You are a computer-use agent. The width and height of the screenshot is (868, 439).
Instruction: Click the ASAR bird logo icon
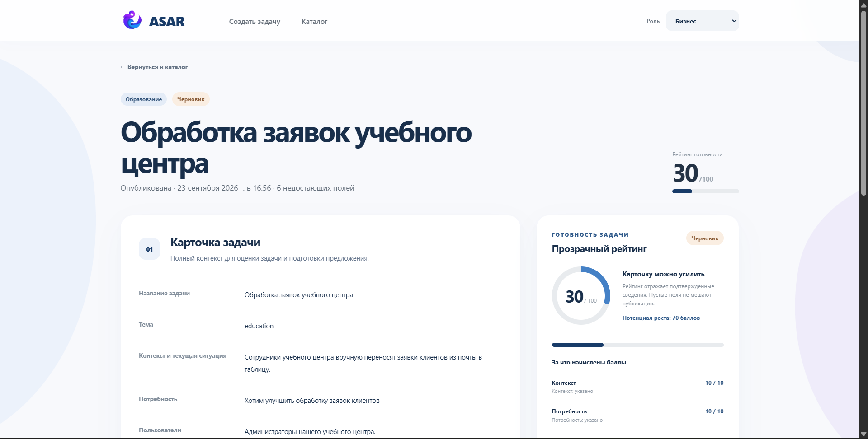(132, 20)
